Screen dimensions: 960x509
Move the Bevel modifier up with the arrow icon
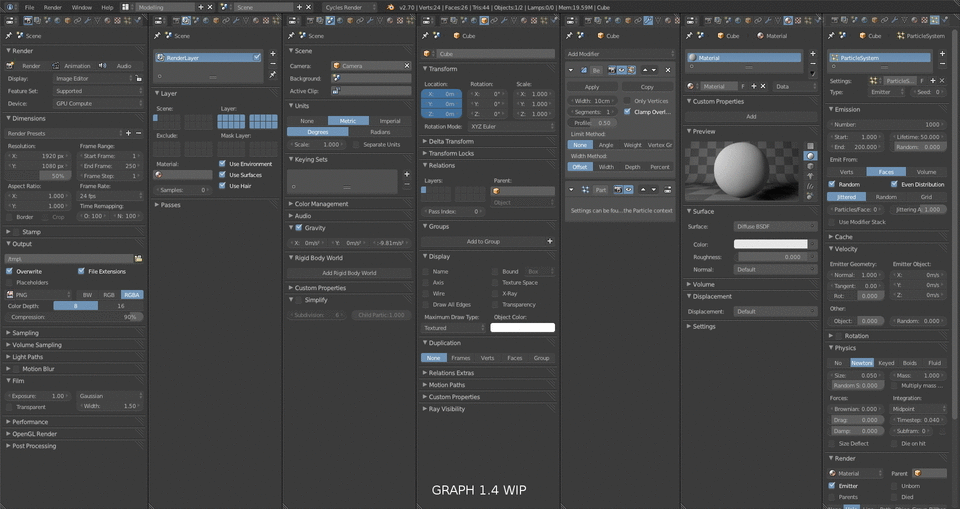[x=645, y=70]
